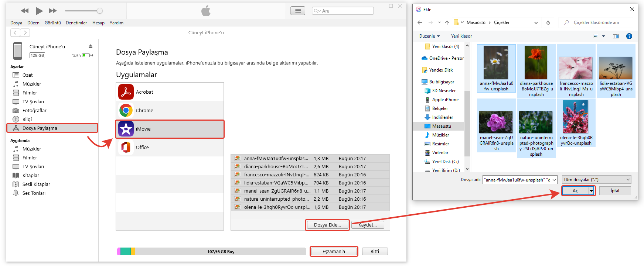Open the help icon in the file dialog
The height and width of the screenshot is (266, 644).
(629, 36)
